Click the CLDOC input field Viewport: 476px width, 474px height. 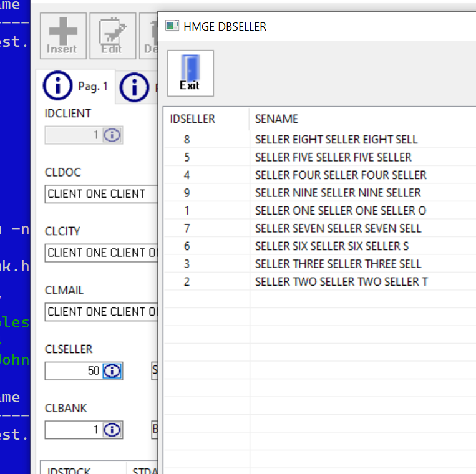[x=101, y=194]
